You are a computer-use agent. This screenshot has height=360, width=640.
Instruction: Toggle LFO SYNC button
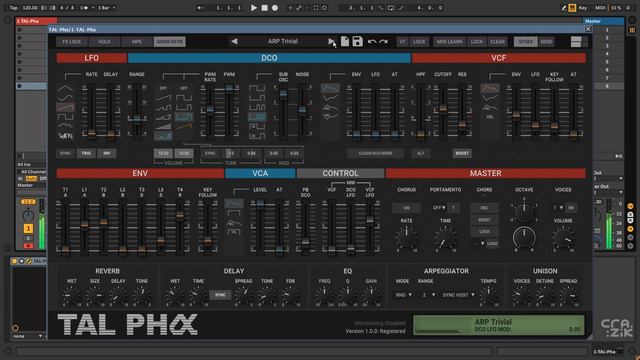(x=65, y=153)
